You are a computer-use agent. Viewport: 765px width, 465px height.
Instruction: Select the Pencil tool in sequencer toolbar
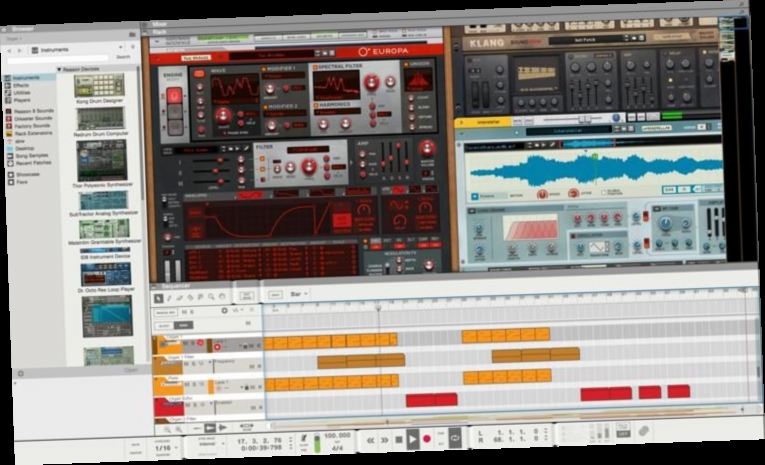[169, 297]
